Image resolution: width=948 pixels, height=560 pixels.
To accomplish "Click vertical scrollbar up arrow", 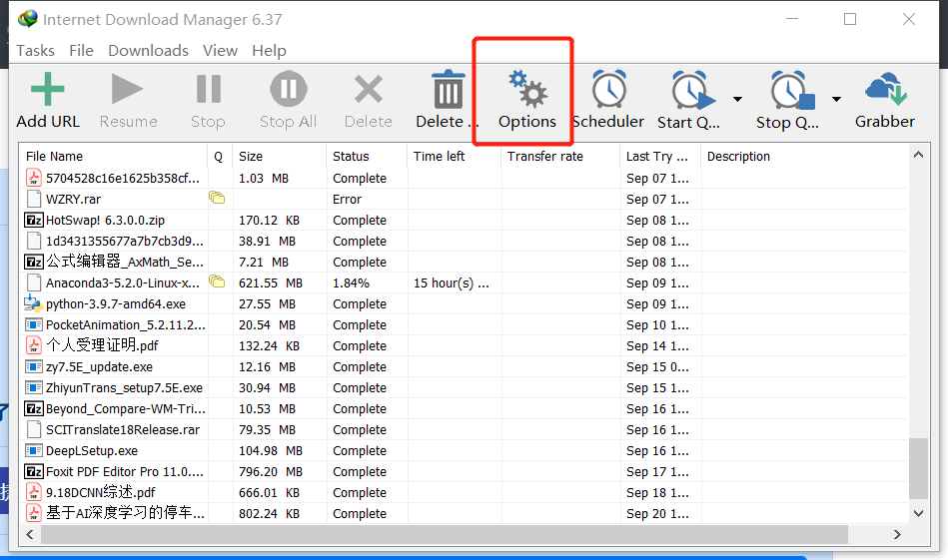I will (x=918, y=155).
